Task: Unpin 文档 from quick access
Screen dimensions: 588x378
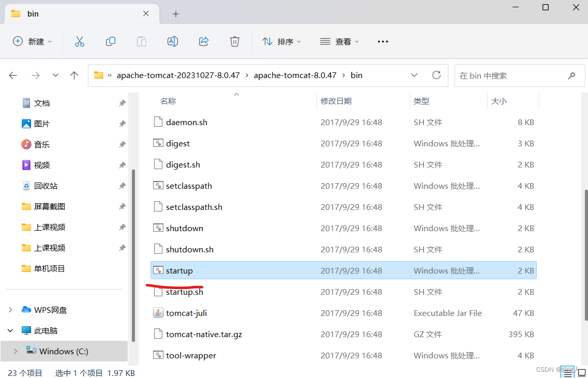Action: pos(122,103)
